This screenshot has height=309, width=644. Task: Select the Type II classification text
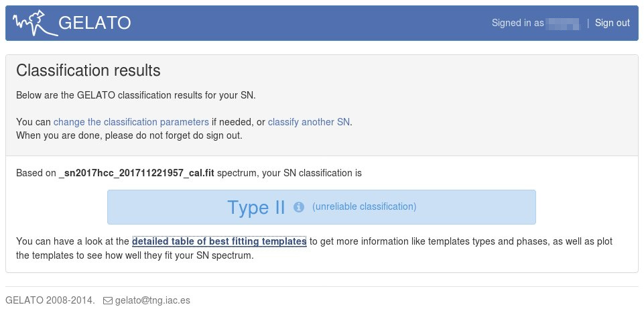tap(256, 207)
